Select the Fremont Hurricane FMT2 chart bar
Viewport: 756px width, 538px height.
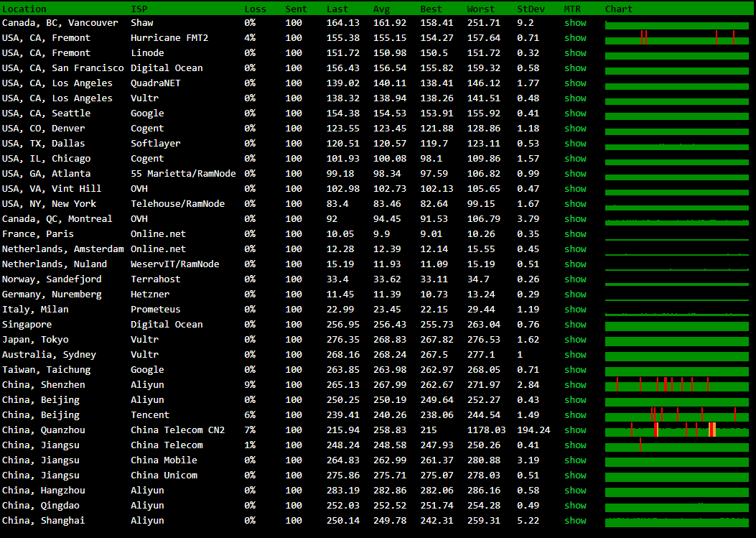point(676,38)
